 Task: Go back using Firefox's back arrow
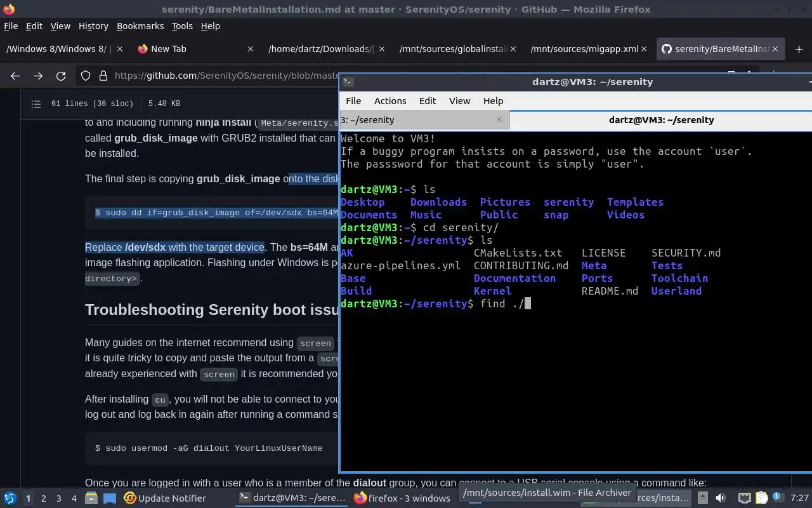click(x=15, y=76)
